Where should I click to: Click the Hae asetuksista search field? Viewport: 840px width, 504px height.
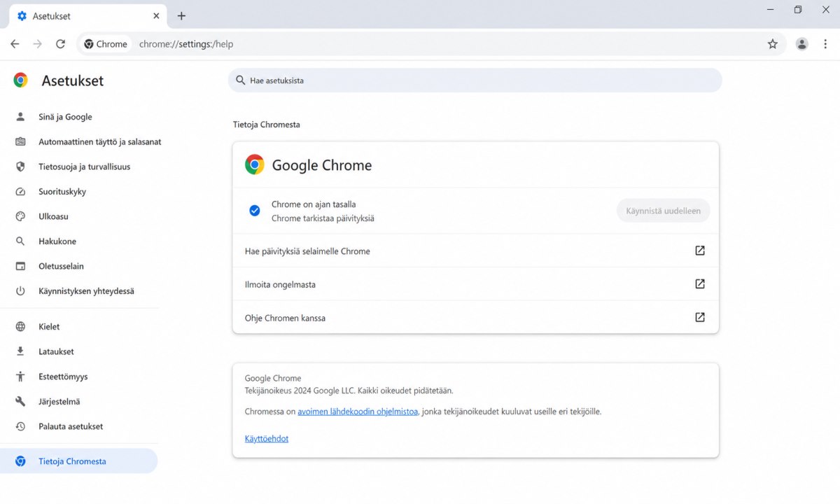pyautogui.click(x=475, y=80)
